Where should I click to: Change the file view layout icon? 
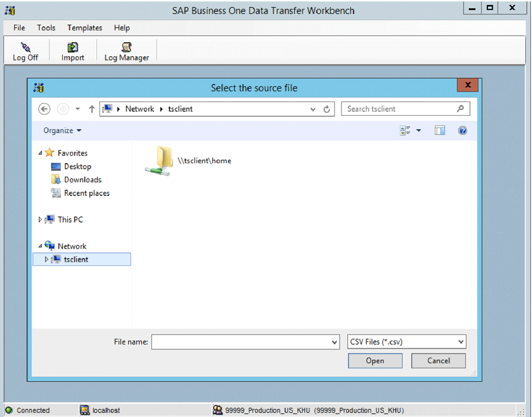point(405,130)
